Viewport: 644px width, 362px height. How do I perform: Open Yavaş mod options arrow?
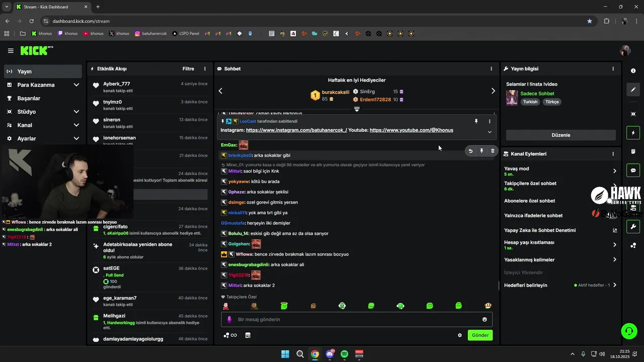point(614,171)
